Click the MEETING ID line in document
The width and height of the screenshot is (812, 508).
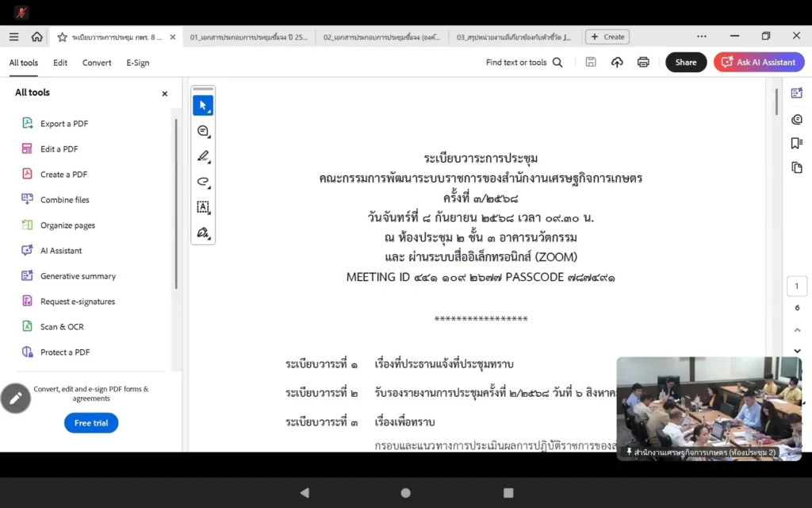tap(481, 277)
